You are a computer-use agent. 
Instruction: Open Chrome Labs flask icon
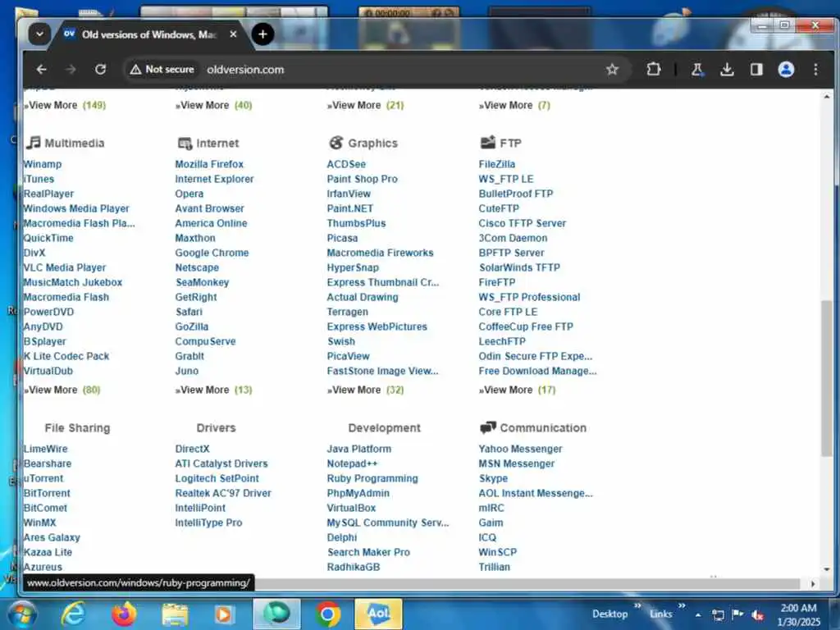pyautogui.click(x=697, y=69)
